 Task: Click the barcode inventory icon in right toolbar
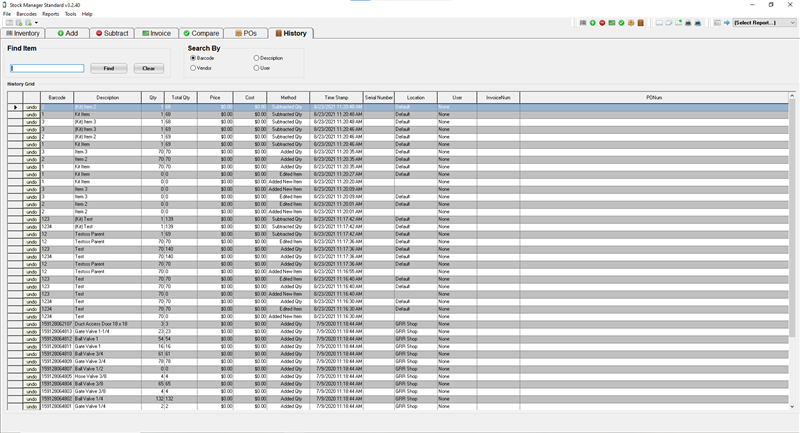click(583, 23)
